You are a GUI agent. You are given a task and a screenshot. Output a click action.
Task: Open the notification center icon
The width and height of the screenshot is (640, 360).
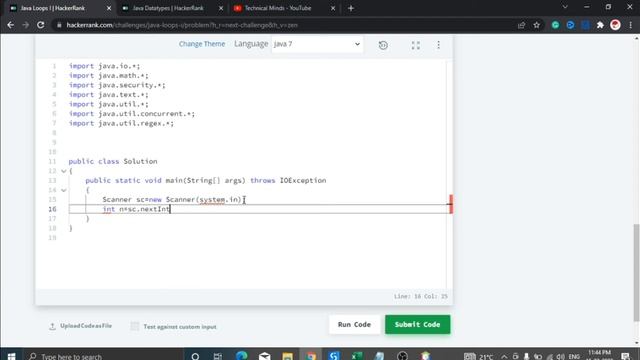[x=626, y=356]
